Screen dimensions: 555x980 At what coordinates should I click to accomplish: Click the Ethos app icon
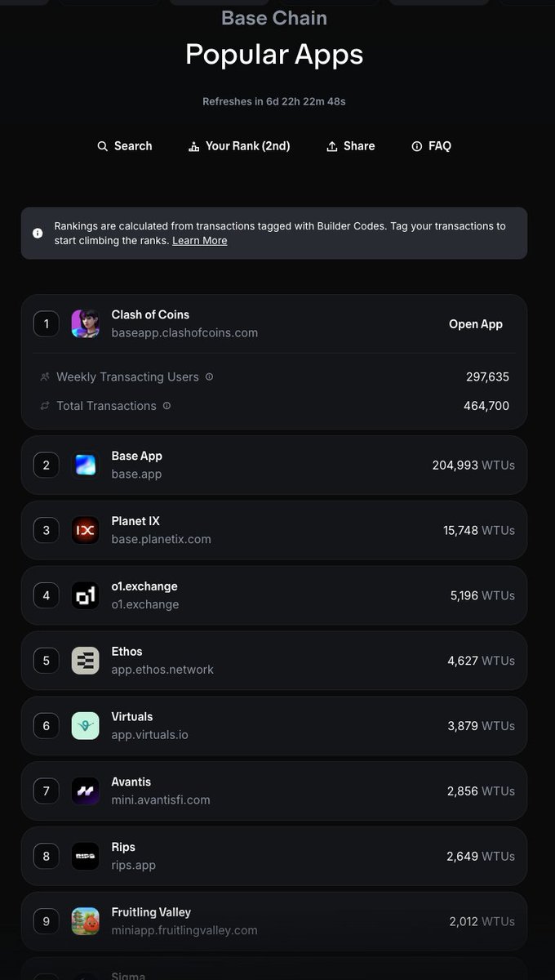85,661
